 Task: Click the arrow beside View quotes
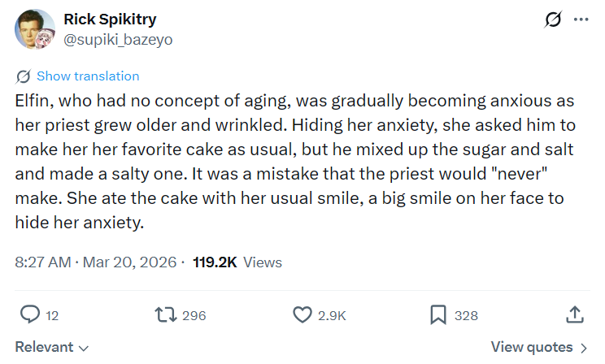click(x=584, y=349)
